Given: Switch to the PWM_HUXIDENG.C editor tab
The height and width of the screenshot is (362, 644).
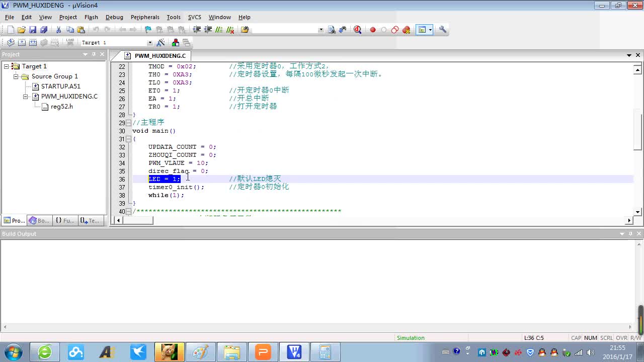Looking at the screenshot, I should [155, 56].
